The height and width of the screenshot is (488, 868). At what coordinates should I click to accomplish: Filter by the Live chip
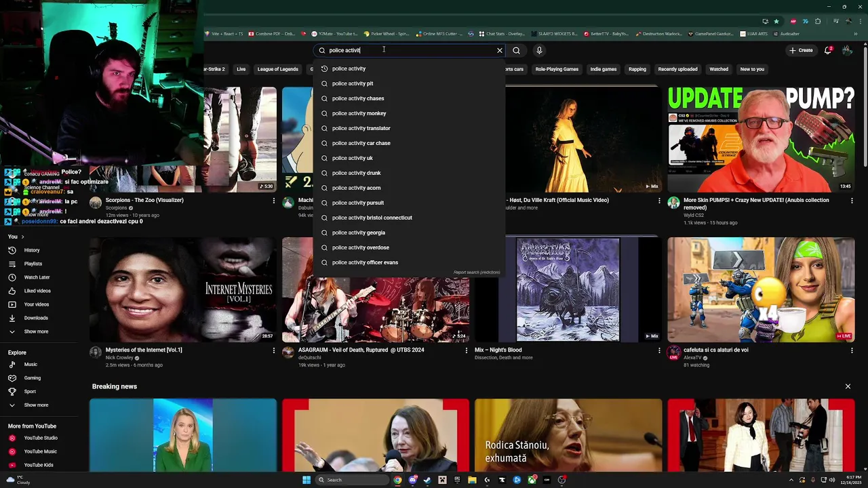(x=241, y=69)
